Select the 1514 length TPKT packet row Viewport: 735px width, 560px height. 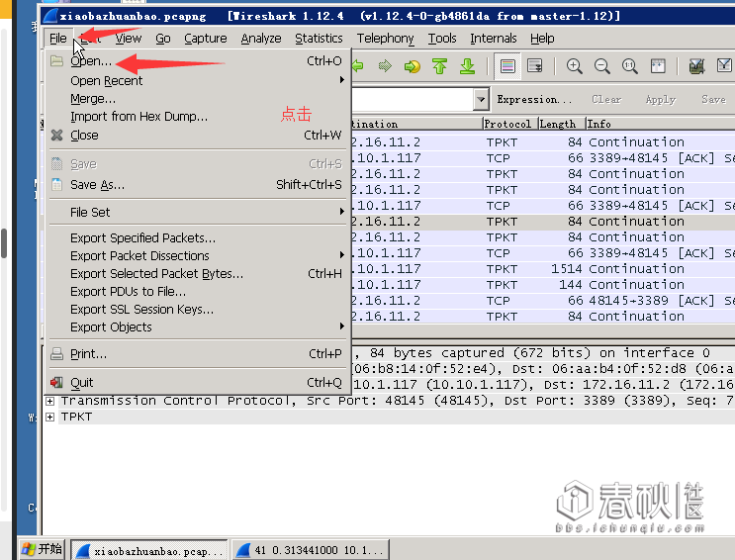[x=543, y=269]
